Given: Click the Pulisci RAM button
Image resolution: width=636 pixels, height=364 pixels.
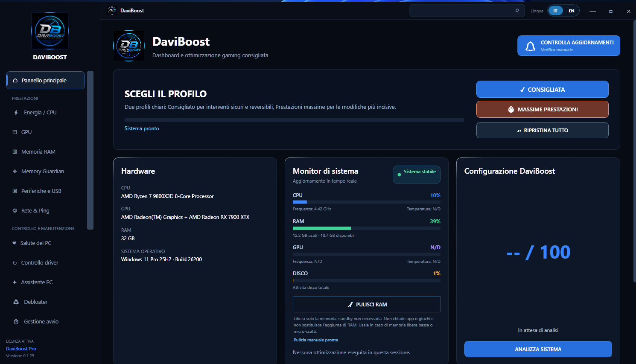Looking at the screenshot, I should (x=367, y=305).
